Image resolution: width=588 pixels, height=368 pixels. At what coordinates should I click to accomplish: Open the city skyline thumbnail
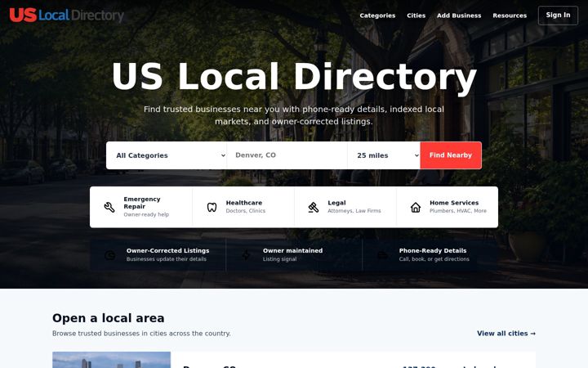[x=111, y=360]
